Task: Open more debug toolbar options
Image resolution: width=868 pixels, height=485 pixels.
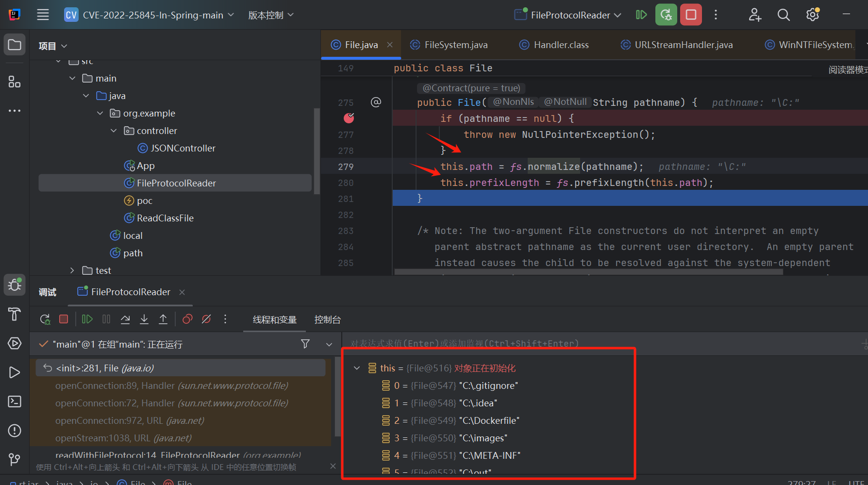Action: 225,319
